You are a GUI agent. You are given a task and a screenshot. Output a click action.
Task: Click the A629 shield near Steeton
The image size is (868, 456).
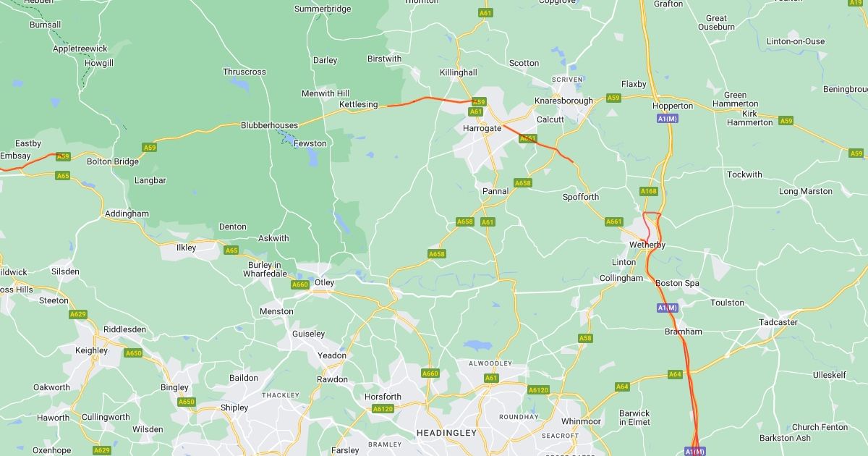[78, 314]
